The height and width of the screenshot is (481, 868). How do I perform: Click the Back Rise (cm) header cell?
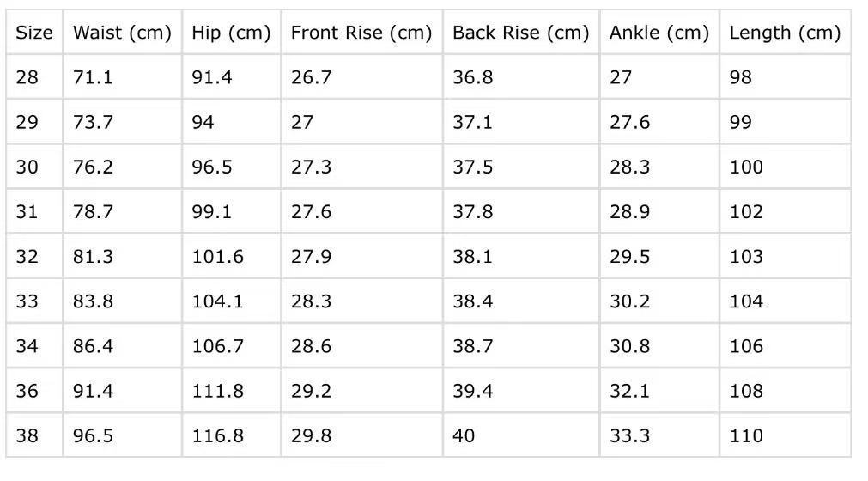coord(520,33)
